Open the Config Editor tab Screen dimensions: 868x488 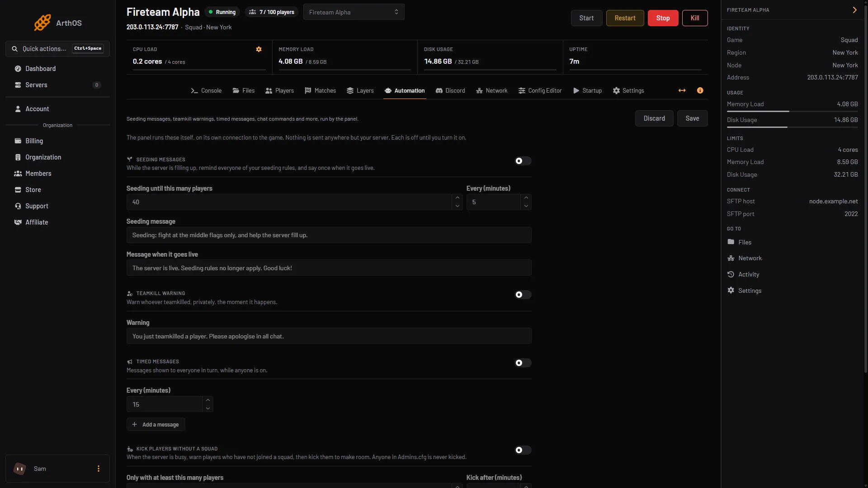(540, 91)
